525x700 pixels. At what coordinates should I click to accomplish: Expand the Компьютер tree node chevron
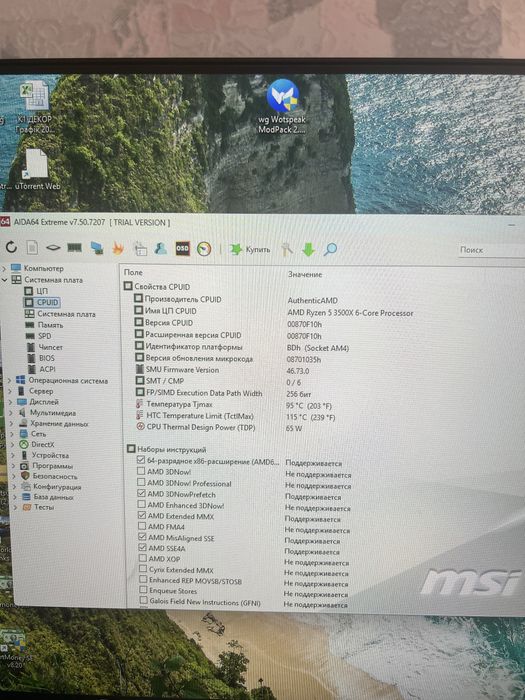4,268
